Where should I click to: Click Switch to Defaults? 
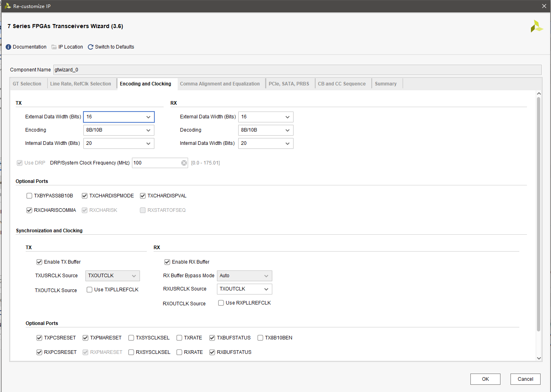pyautogui.click(x=115, y=47)
